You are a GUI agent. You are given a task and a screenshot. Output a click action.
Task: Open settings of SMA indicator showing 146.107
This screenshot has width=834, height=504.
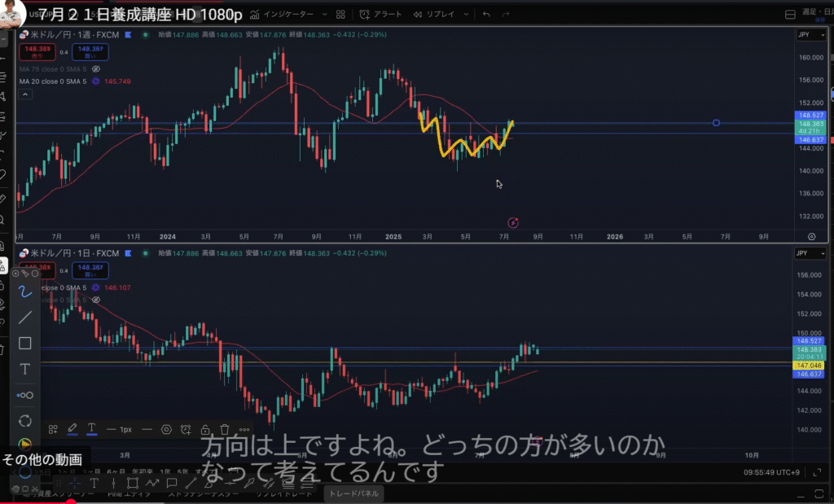pos(96,287)
